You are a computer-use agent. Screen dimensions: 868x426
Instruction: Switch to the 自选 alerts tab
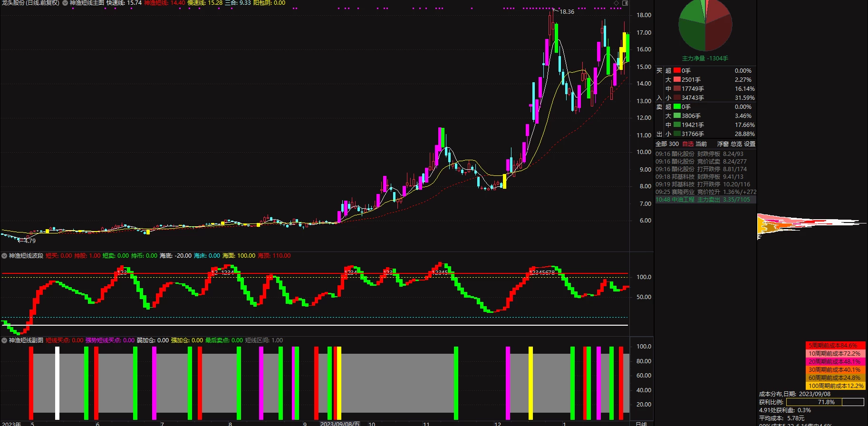click(x=688, y=144)
